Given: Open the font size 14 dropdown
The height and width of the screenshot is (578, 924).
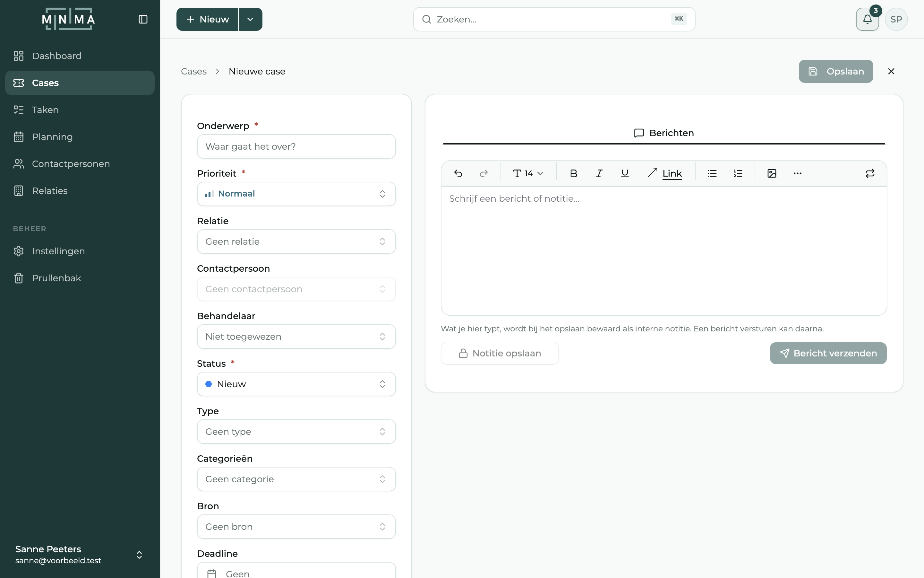Looking at the screenshot, I should pyautogui.click(x=528, y=173).
